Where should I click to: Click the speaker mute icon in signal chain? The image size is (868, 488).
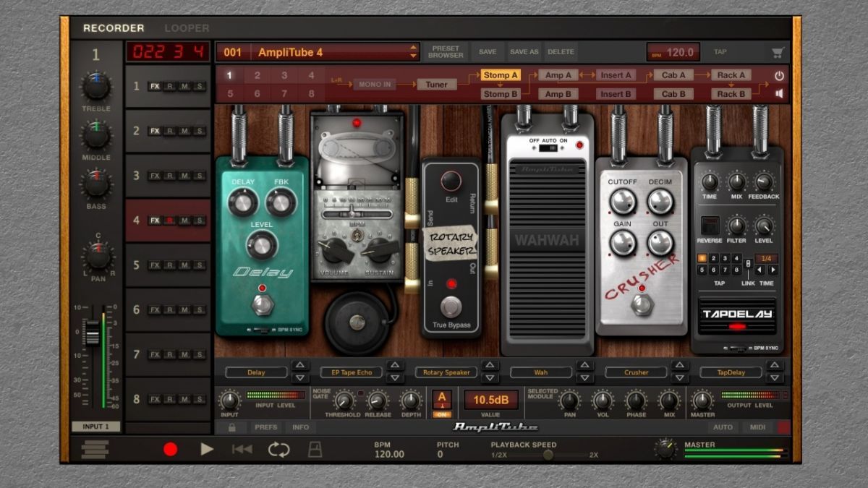pyautogui.click(x=779, y=93)
